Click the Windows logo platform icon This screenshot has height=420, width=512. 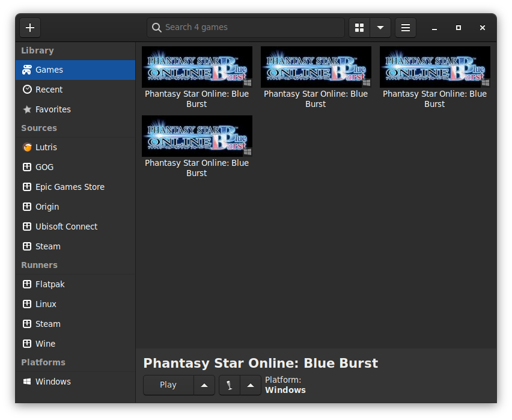tap(27, 382)
